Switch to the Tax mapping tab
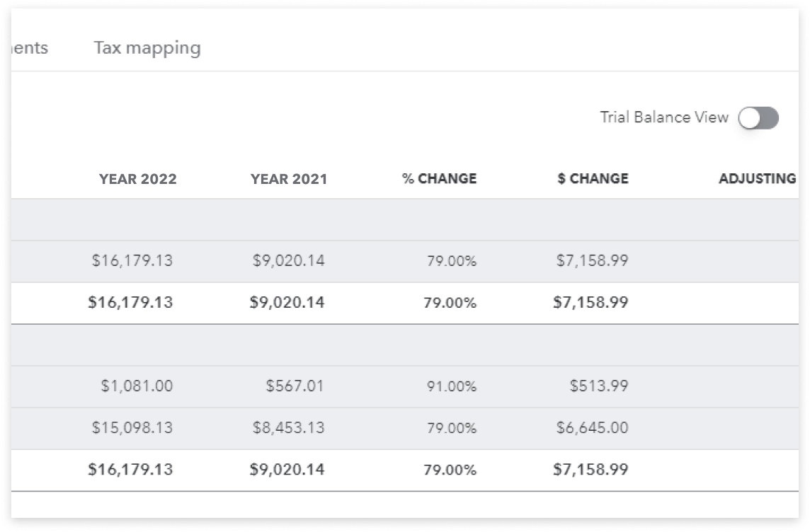810x532 pixels. 147,48
